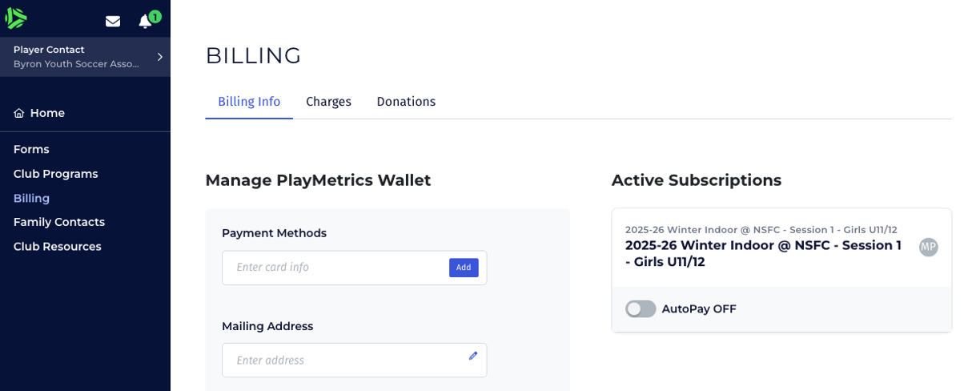Open the messages envelope icon

[x=113, y=22]
